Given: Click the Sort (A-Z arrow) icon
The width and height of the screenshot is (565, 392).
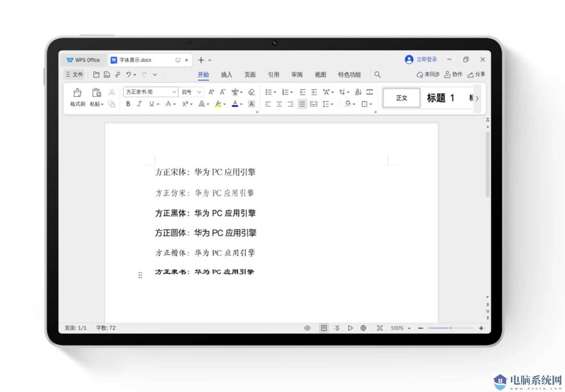Looking at the screenshot, I should click(x=358, y=92).
